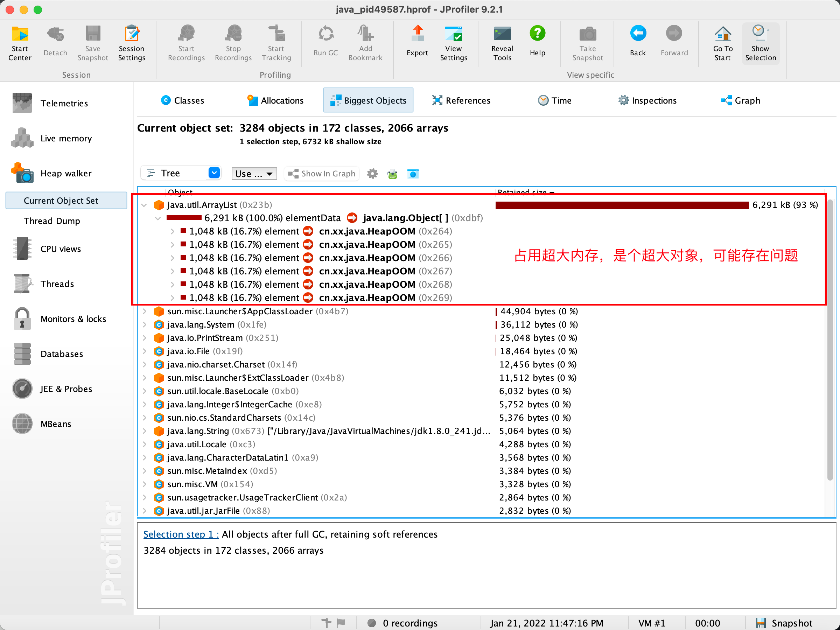Image resolution: width=840 pixels, height=630 pixels.
Task: Click the blue info icon beside printer
Action: pyautogui.click(x=413, y=174)
